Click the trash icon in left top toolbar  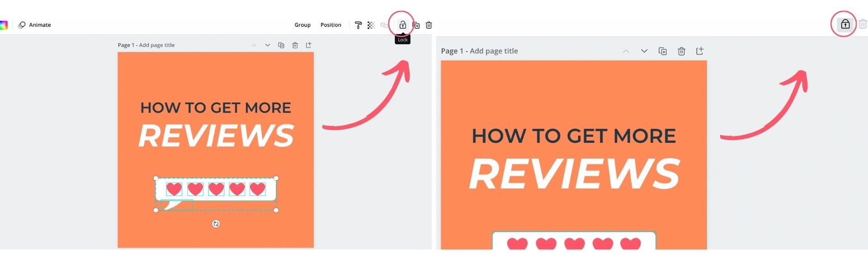[x=429, y=25]
